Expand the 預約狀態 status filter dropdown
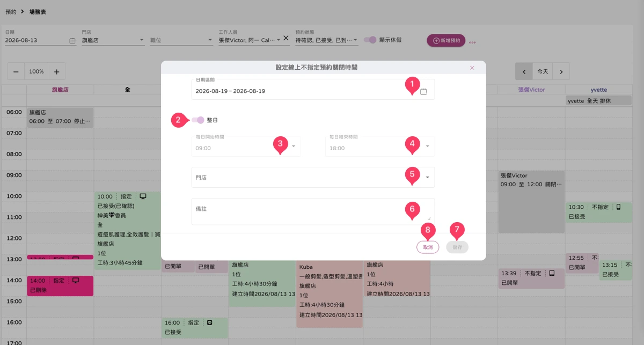644x345 pixels. 356,40
